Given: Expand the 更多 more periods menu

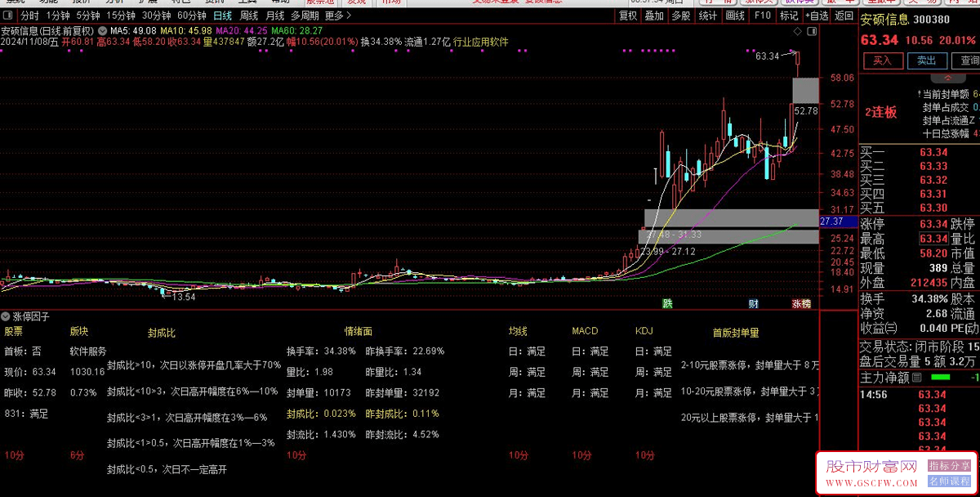Looking at the screenshot, I should pyautogui.click(x=337, y=16).
